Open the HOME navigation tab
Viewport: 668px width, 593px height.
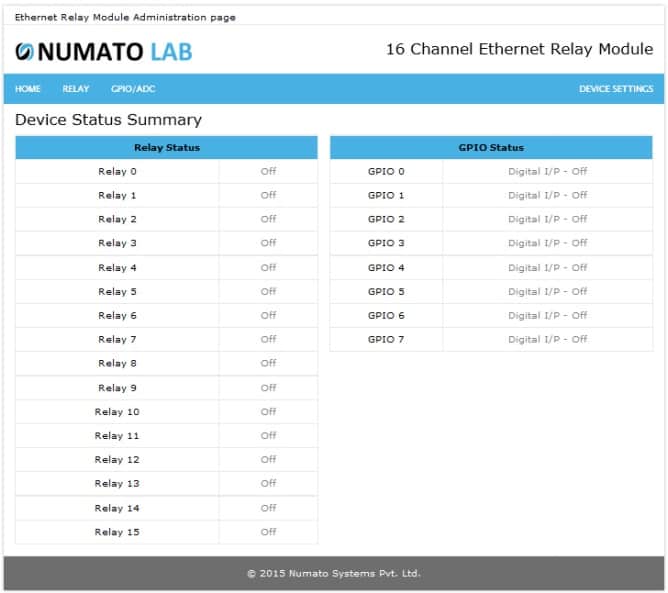(x=28, y=89)
